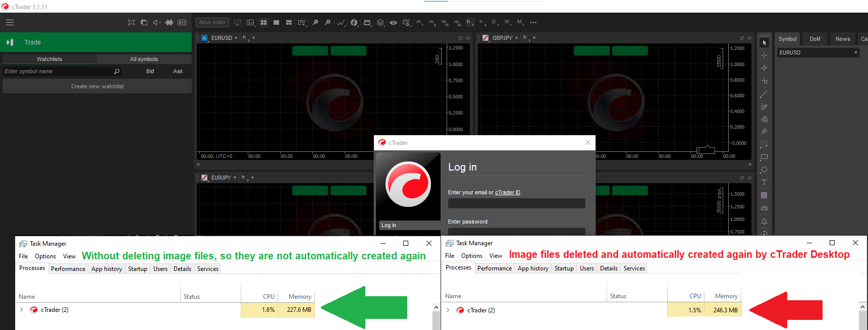Open the Trade section
868x330 pixels.
click(96, 42)
